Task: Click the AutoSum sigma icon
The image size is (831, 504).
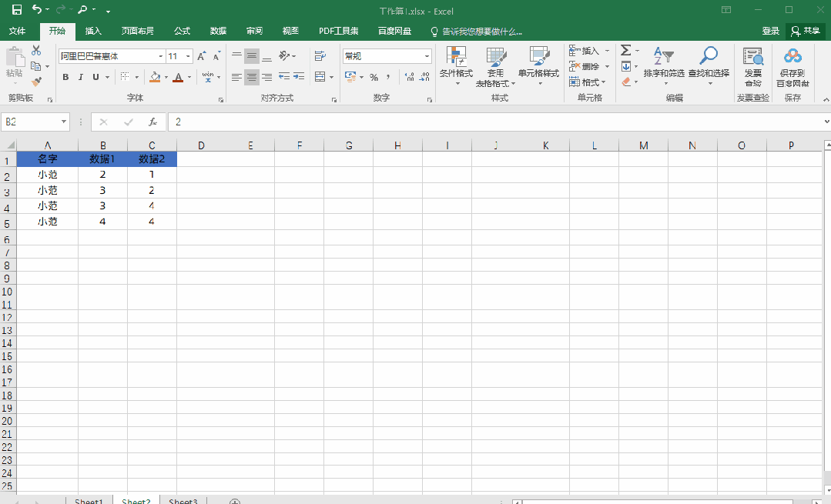Action: click(625, 50)
